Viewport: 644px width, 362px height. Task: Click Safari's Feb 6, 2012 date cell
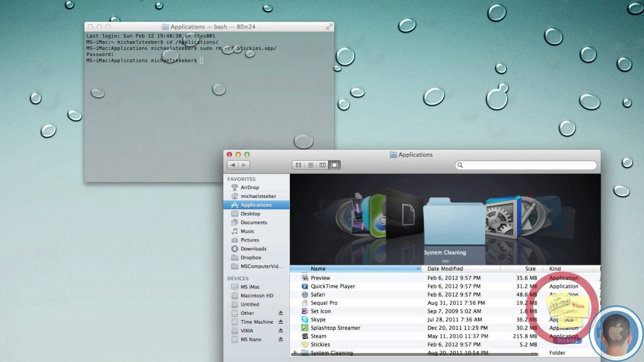click(454, 295)
